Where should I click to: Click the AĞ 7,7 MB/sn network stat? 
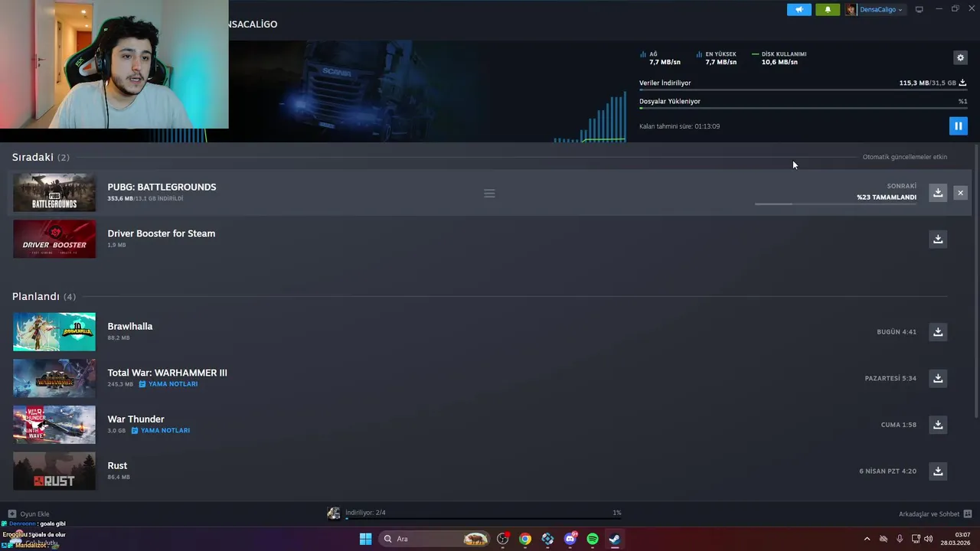pyautogui.click(x=660, y=58)
